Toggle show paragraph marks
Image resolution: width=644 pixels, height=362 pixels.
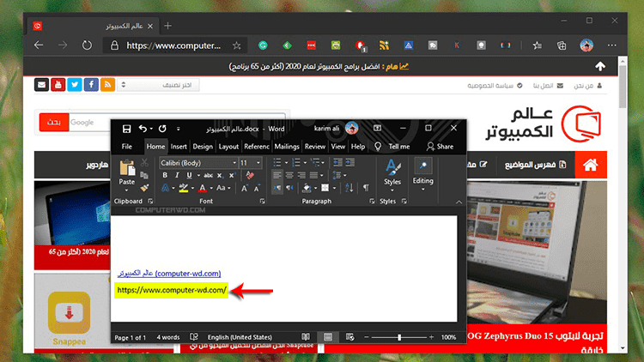pyautogui.click(x=366, y=188)
